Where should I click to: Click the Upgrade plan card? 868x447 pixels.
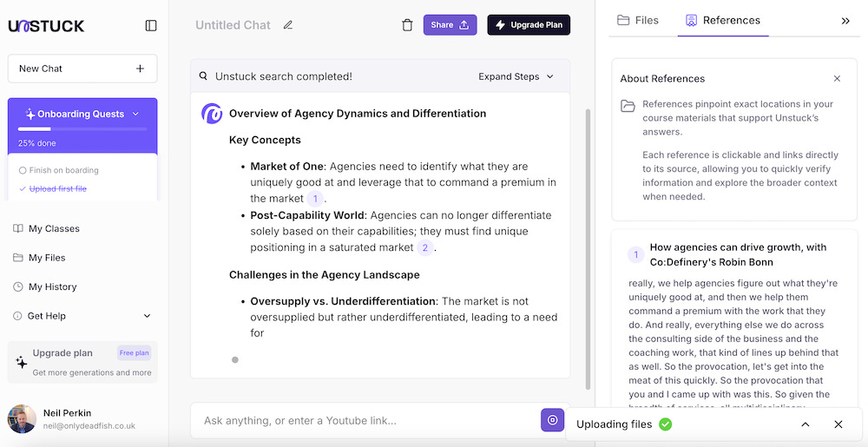coord(82,362)
